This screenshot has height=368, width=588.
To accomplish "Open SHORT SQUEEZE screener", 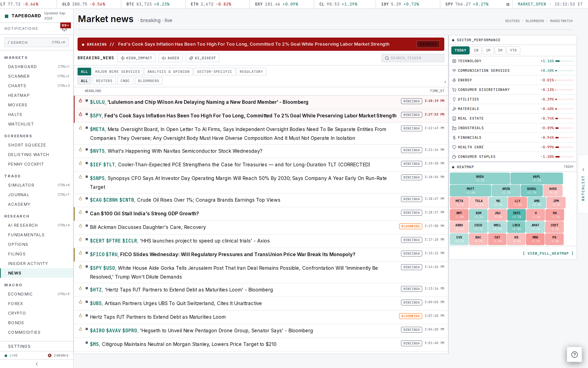I will click(x=37, y=145).
